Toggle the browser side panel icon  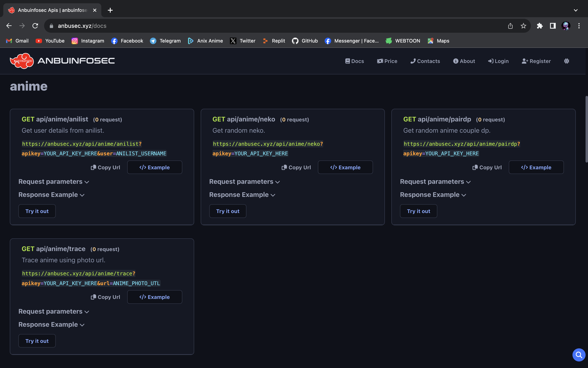[553, 26]
